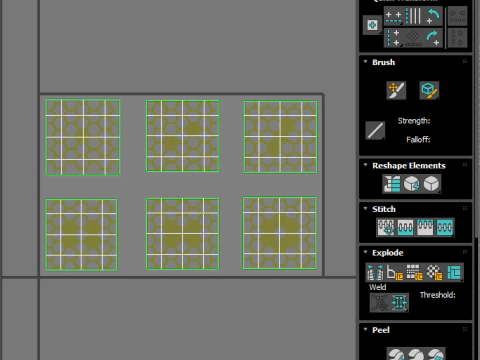This screenshot has width=480, height=360.
Task: Select the Paint Move brush tool
Action: (x=396, y=90)
